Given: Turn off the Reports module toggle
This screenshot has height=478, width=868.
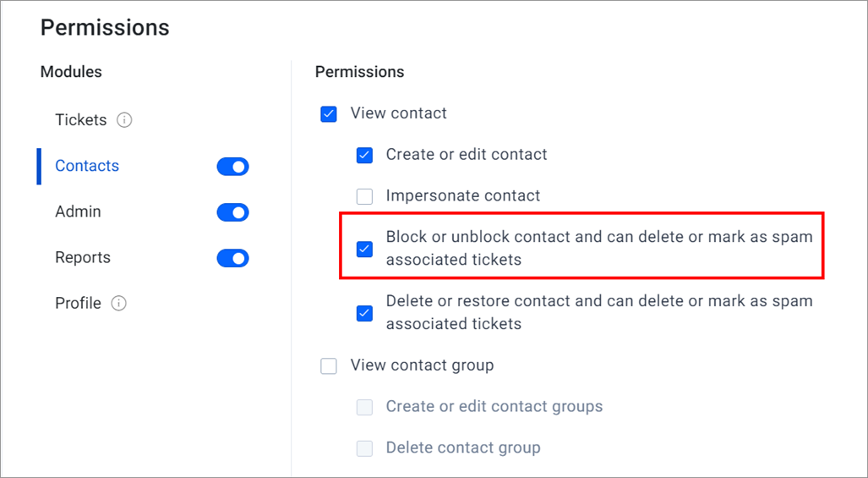Looking at the screenshot, I should tap(232, 258).
